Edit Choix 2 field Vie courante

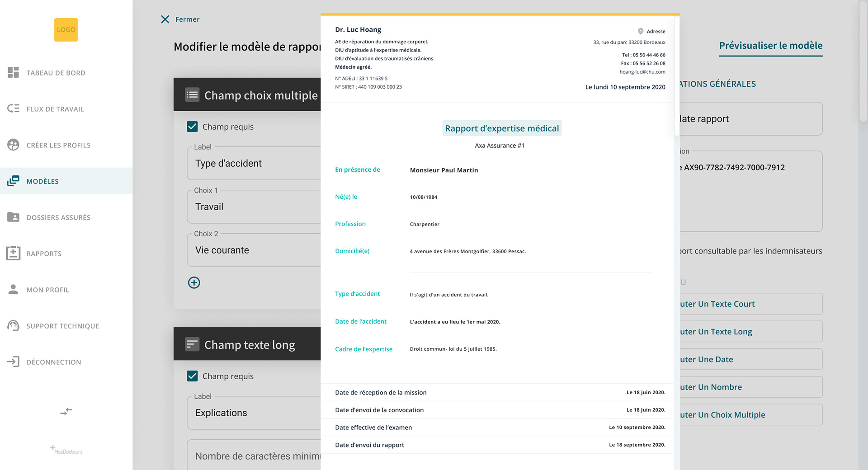pos(254,250)
